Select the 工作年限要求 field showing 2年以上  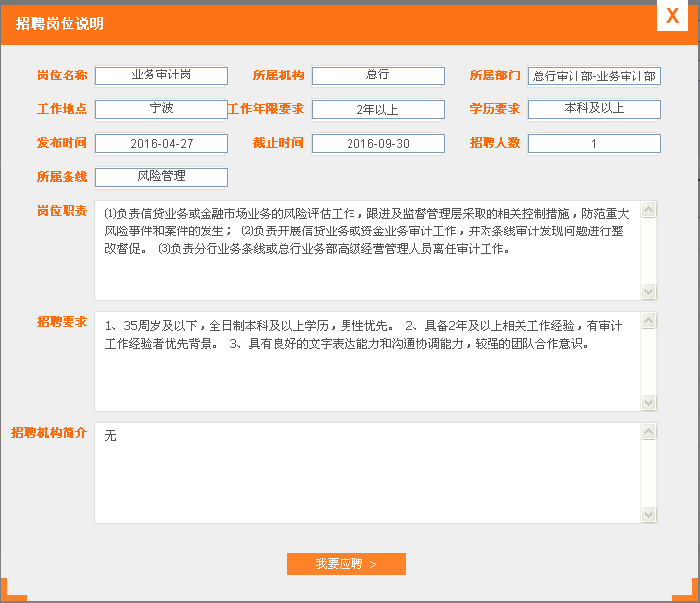377,109
